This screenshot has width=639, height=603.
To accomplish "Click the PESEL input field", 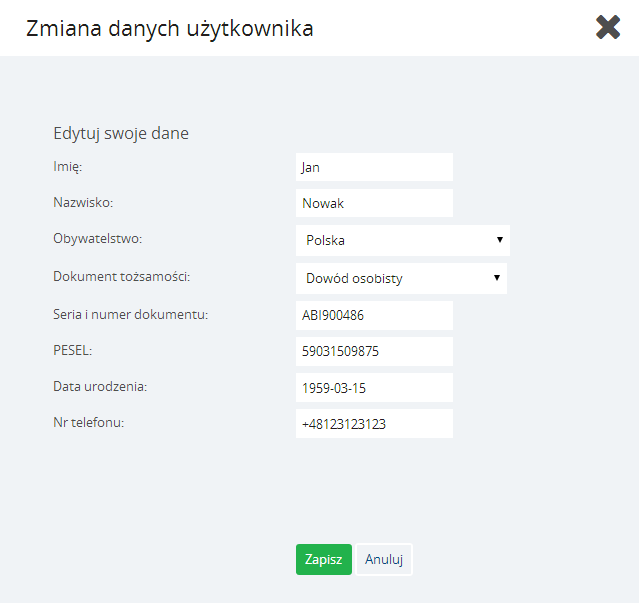I will coord(374,351).
